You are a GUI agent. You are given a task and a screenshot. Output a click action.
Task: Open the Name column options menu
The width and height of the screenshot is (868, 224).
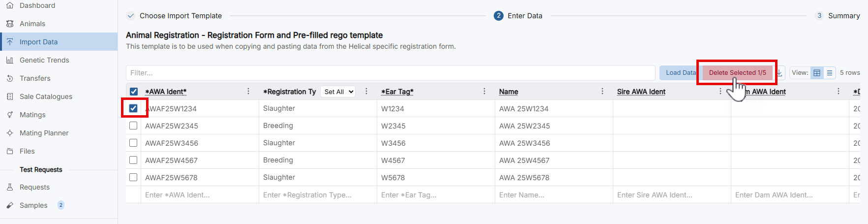coord(602,91)
